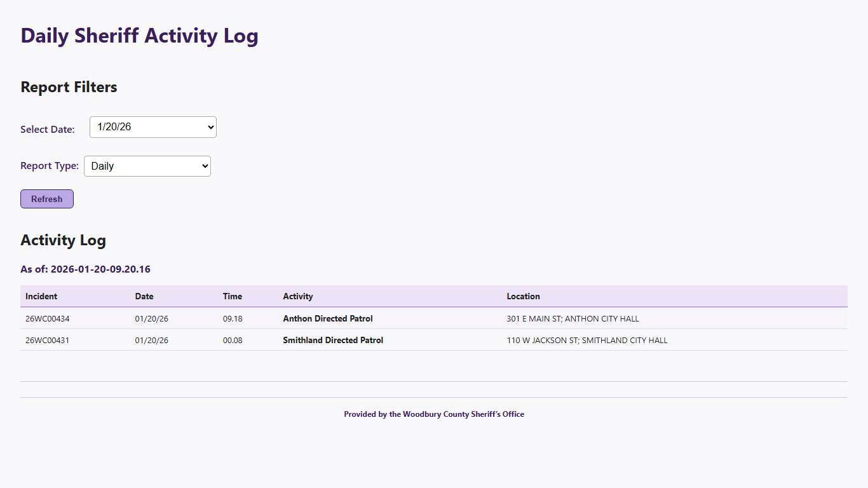Screen dimensions: 868x488
Task: Click the Daily Sheriff Activity Log title
Action: click(139, 36)
